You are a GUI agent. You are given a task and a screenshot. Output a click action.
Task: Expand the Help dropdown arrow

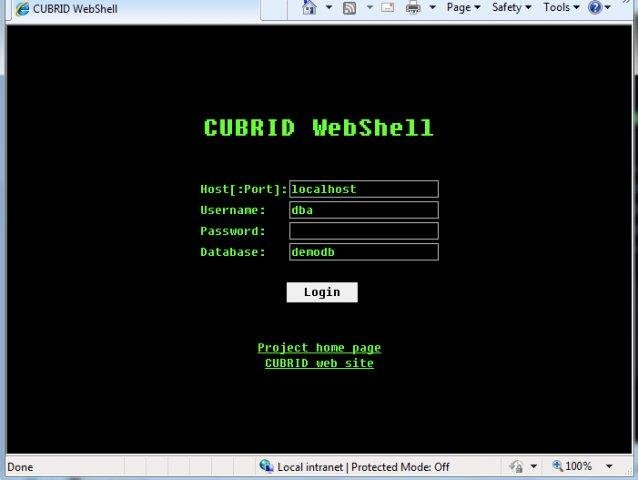pos(607,7)
